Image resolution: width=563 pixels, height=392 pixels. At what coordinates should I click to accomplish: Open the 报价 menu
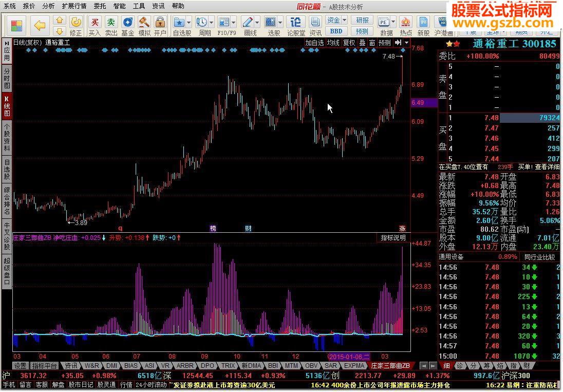click(29, 6)
